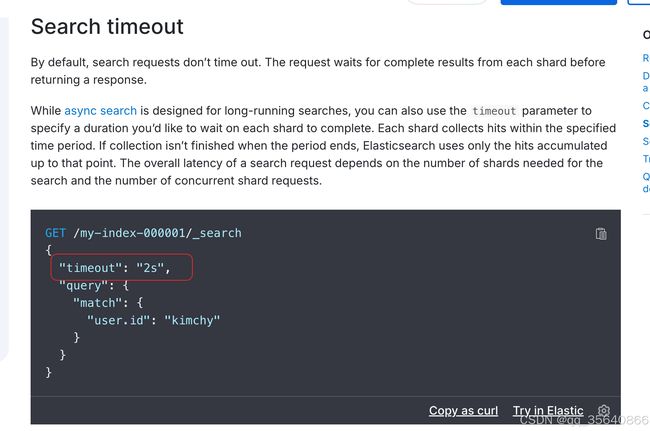Select the bold current sidebar entry S
The height and width of the screenshot is (431, 650).
tap(646, 123)
